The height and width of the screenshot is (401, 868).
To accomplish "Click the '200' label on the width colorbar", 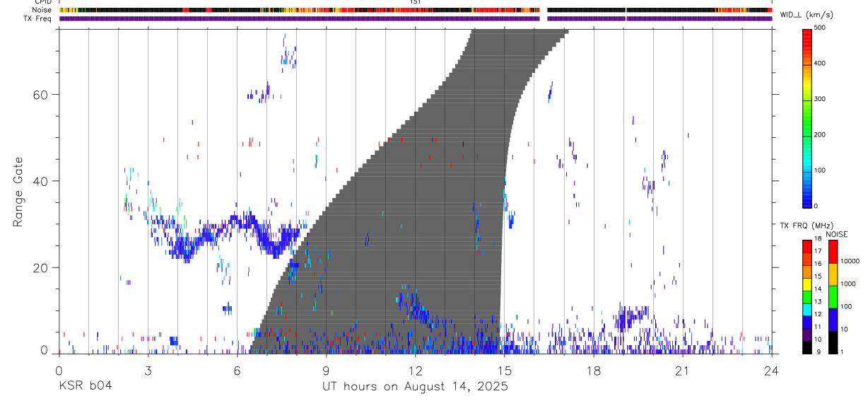I will (x=819, y=134).
